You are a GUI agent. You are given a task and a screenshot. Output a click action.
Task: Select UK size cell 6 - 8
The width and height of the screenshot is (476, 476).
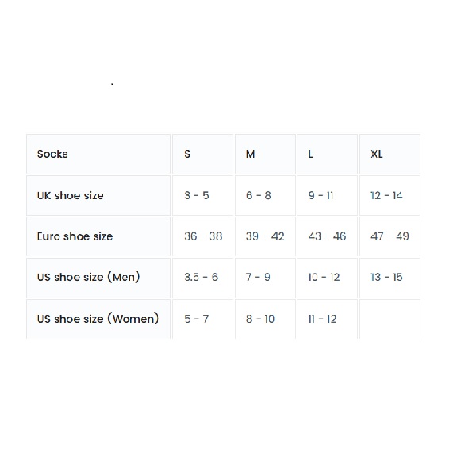pos(259,195)
